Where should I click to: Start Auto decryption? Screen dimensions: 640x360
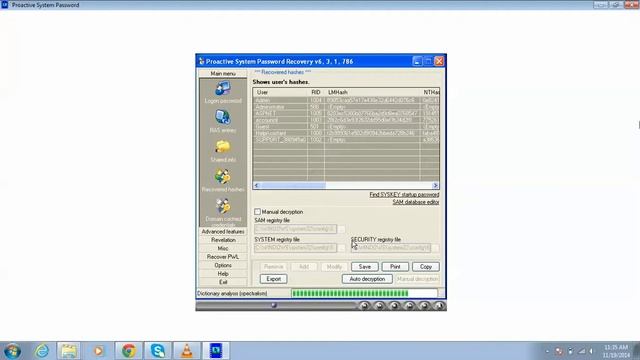367,279
